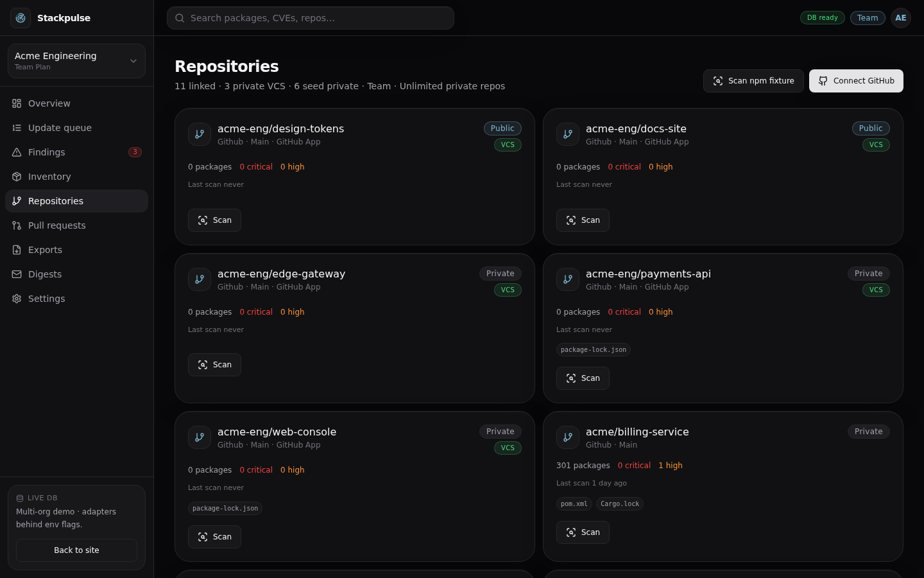Open the Acme Engineering organization switcher
This screenshot has width=924, height=578.
(76, 61)
